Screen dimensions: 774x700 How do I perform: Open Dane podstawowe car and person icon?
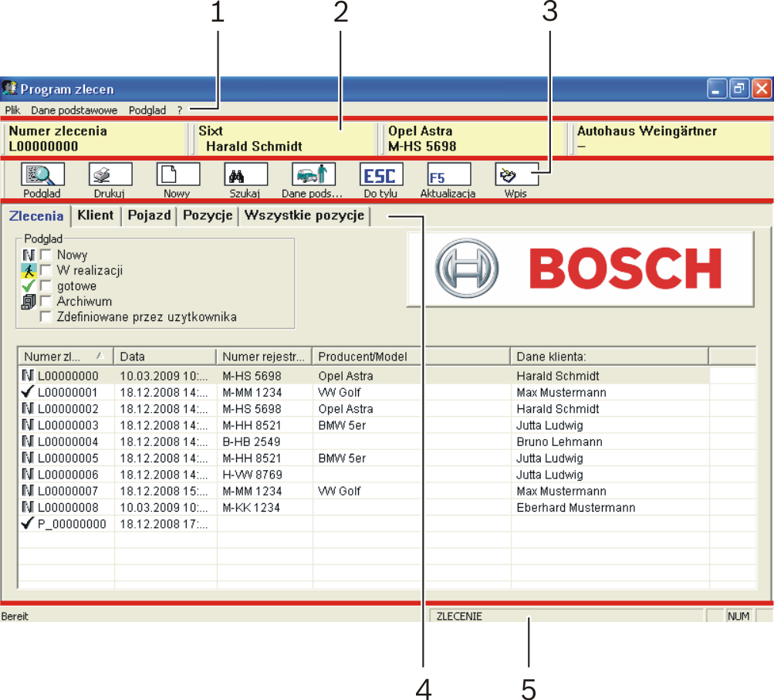[x=313, y=174]
